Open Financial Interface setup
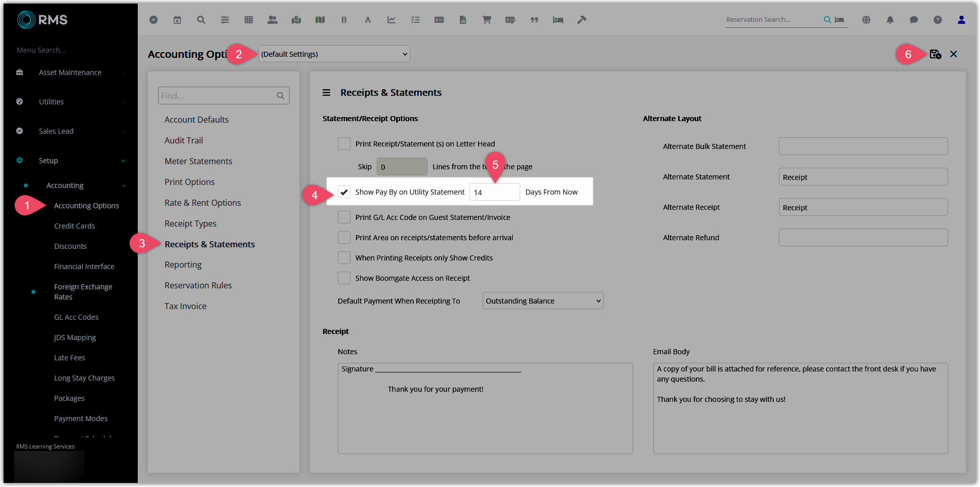The image size is (980, 487). (x=84, y=267)
